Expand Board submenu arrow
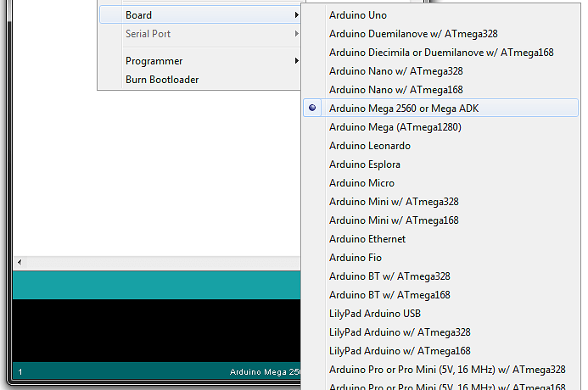 [x=296, y=15]
